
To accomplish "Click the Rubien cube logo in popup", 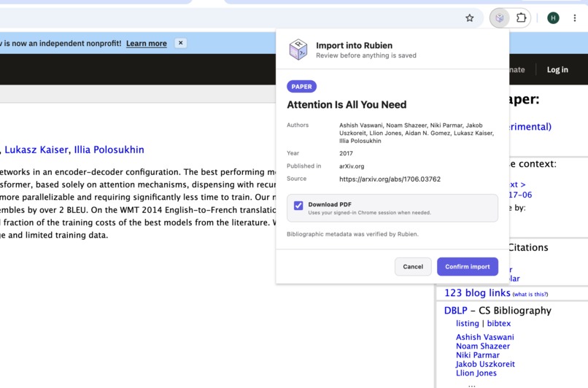I will click(x=298, y=50).
